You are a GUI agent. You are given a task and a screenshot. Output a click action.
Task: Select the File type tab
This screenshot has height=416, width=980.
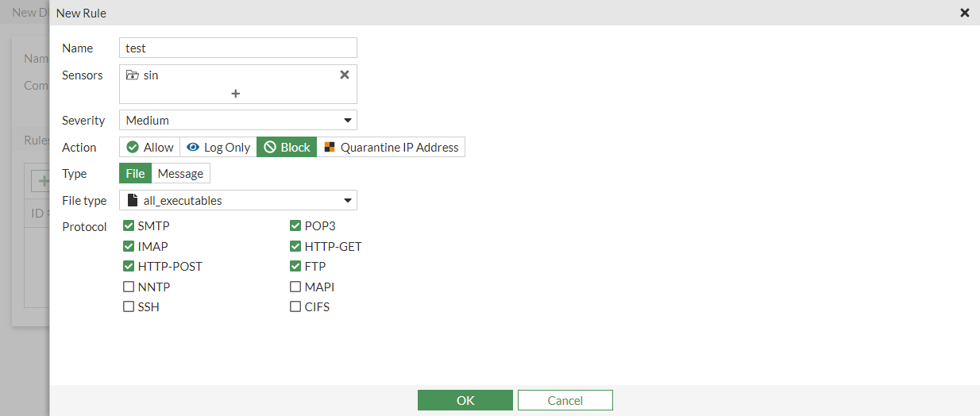[x=135, y=174]
